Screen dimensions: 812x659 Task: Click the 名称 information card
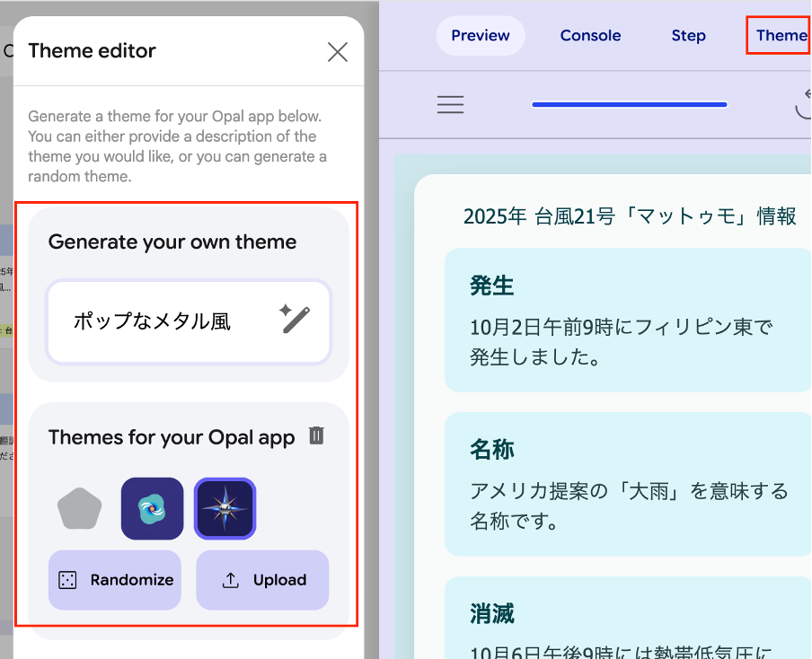tap(627, 484)
